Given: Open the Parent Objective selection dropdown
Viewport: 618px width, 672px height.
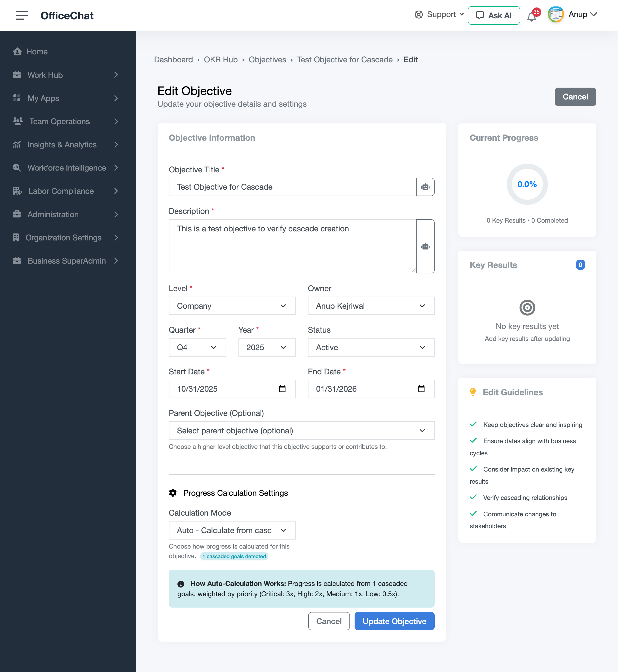Looking at the screenshot, I should pos(301,431).
